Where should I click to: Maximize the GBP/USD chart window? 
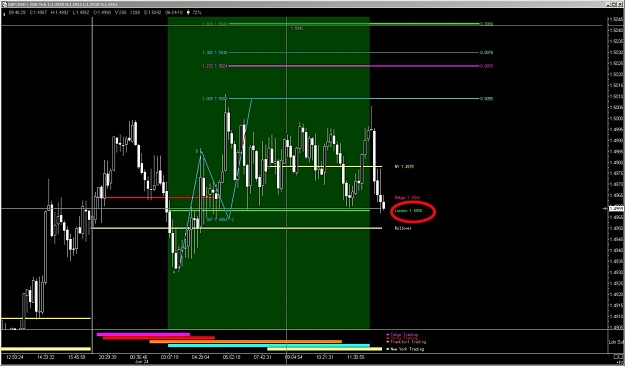[614, 4]
